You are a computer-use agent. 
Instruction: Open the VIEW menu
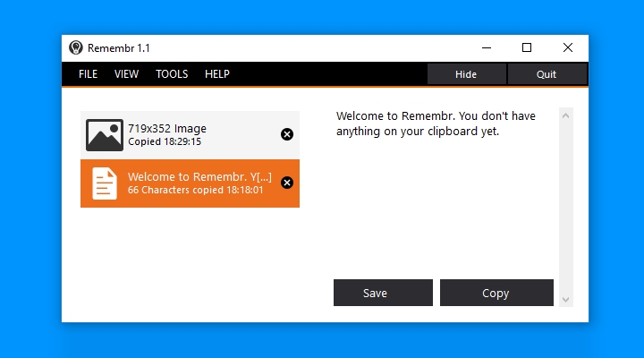click(126, 74)
